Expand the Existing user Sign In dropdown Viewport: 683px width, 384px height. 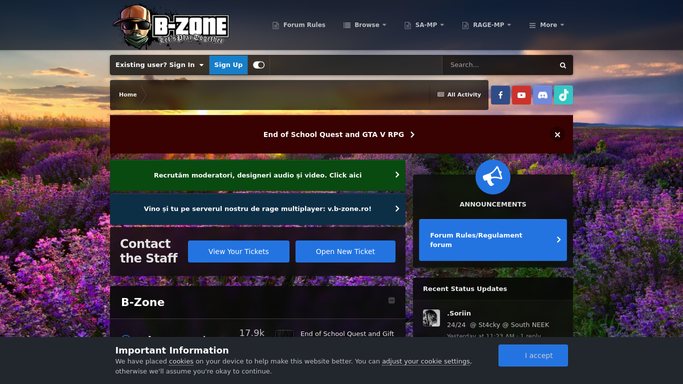point(159,65)
